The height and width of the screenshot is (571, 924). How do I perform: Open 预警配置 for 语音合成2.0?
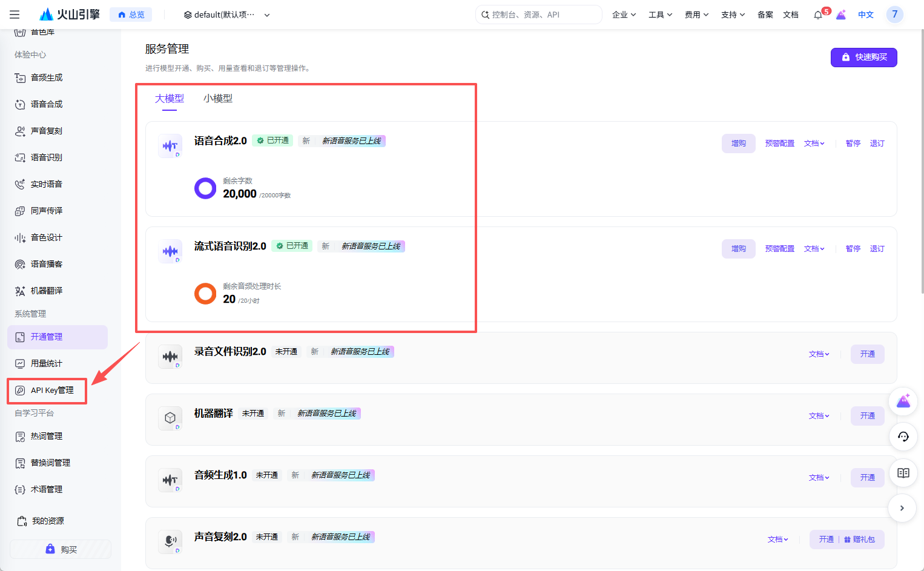pos(779,144)
